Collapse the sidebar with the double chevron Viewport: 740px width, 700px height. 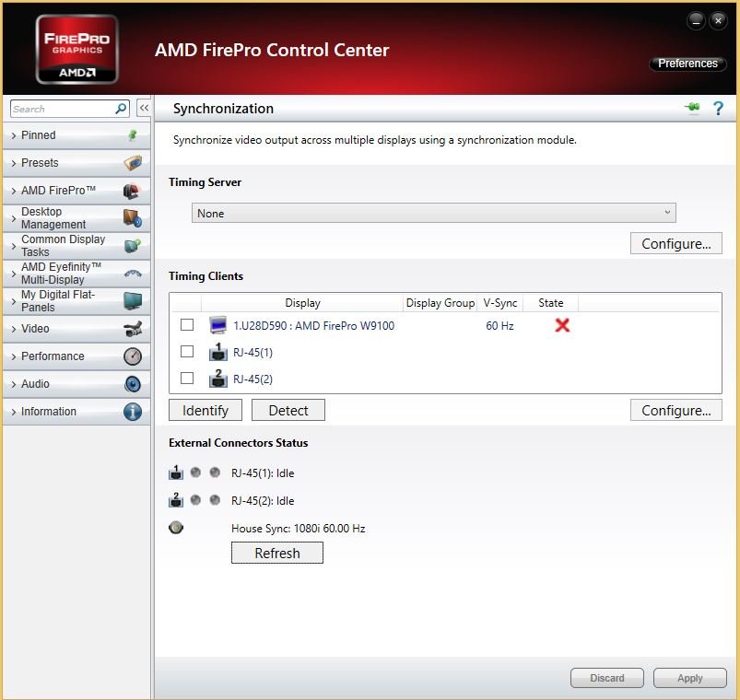pos(144,108)
